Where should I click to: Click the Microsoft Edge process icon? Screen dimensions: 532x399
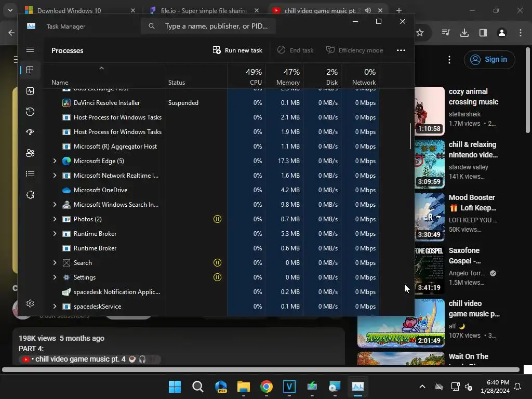point(66,161)
